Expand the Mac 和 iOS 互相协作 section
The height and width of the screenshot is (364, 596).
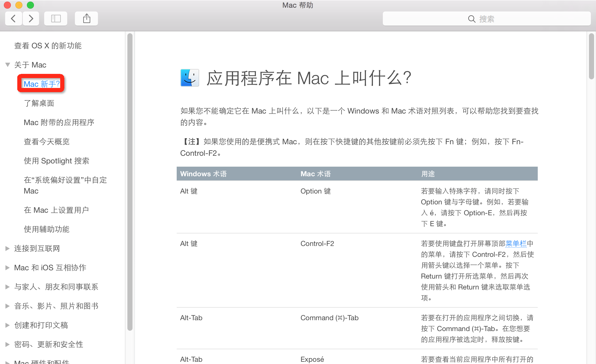tap(8, 268)
